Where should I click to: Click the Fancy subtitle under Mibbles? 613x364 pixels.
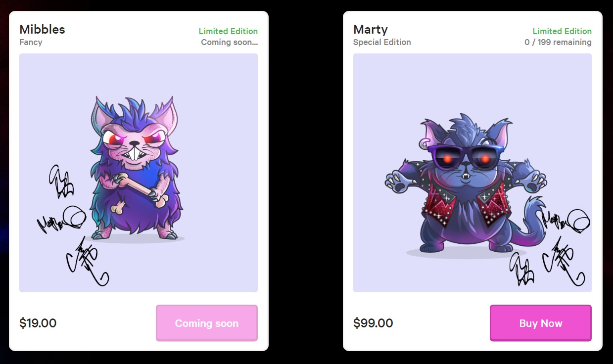pyautogui.click(x=31, y=42)
